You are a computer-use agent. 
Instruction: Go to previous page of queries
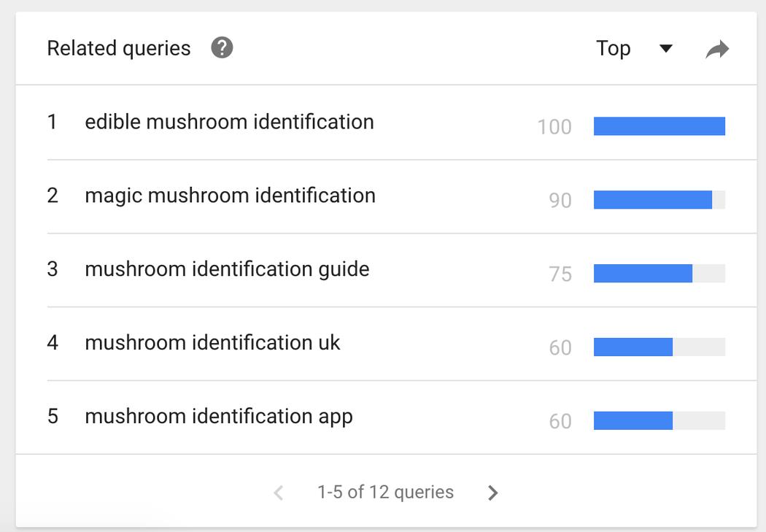[279, 493]
